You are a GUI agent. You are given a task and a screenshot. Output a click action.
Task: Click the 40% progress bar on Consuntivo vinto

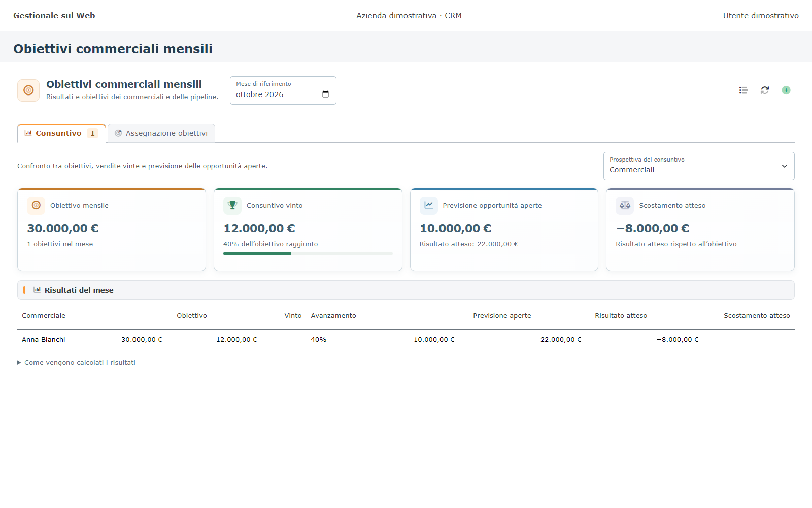click(308, 253)
